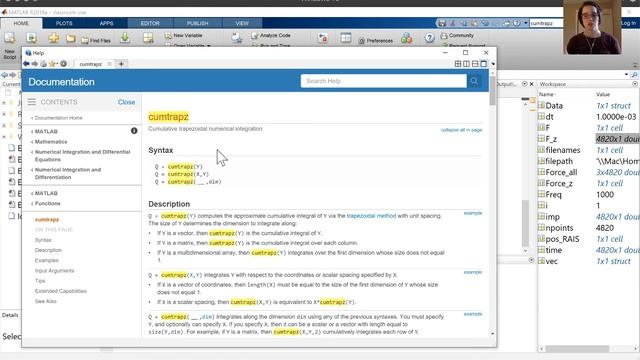Close the Contents sidebar
This screenshot has width=640, height=360.
point(126,102)
